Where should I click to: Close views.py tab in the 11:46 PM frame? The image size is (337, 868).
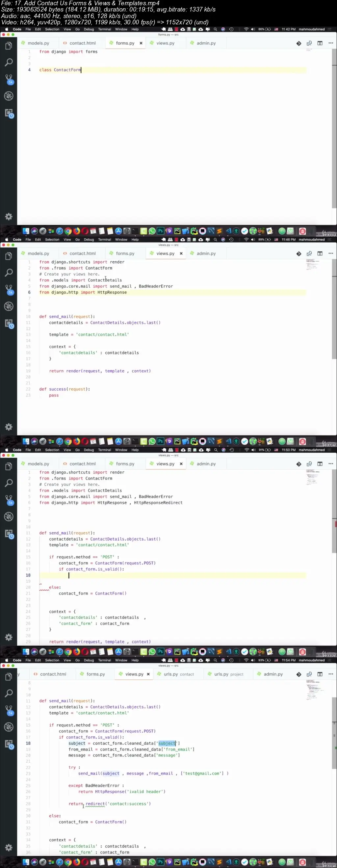pyautogui.click(x=181, y=253)
